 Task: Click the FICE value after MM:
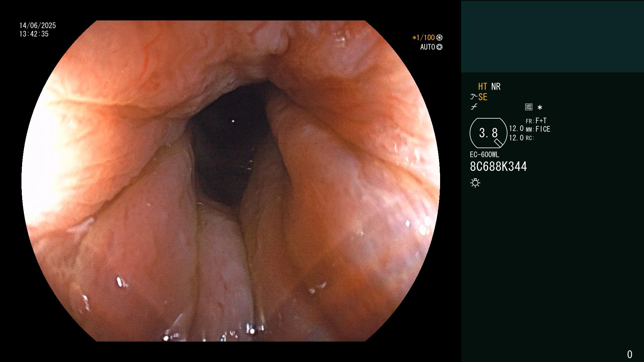pos(543,129)
